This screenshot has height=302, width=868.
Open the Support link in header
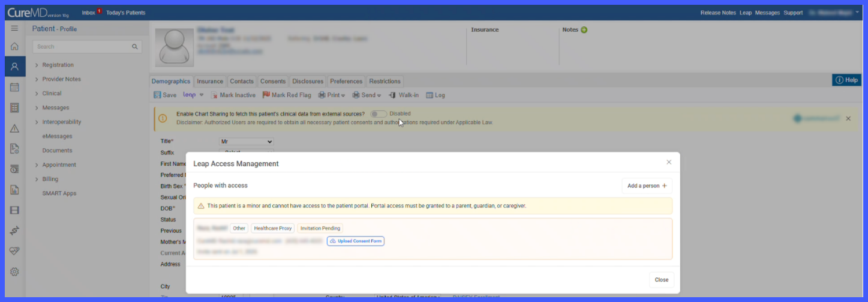point(793,13)
